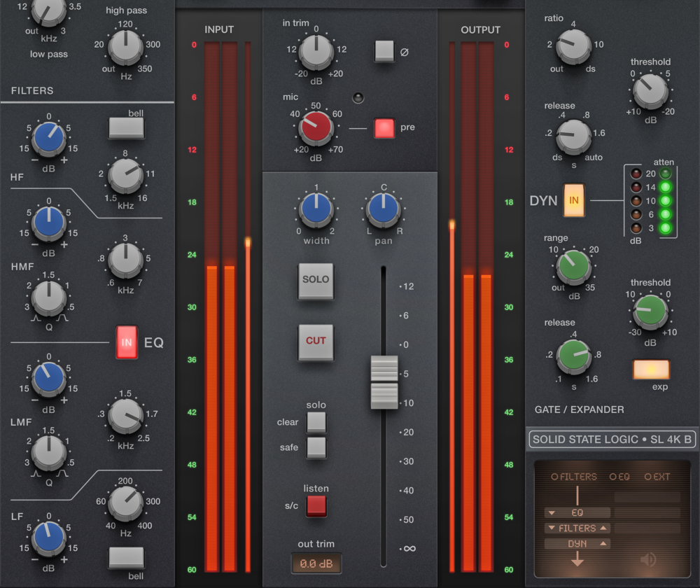Click the green gate release knob
The width and height of the screenshot is (700, 588).
point(574,356)
